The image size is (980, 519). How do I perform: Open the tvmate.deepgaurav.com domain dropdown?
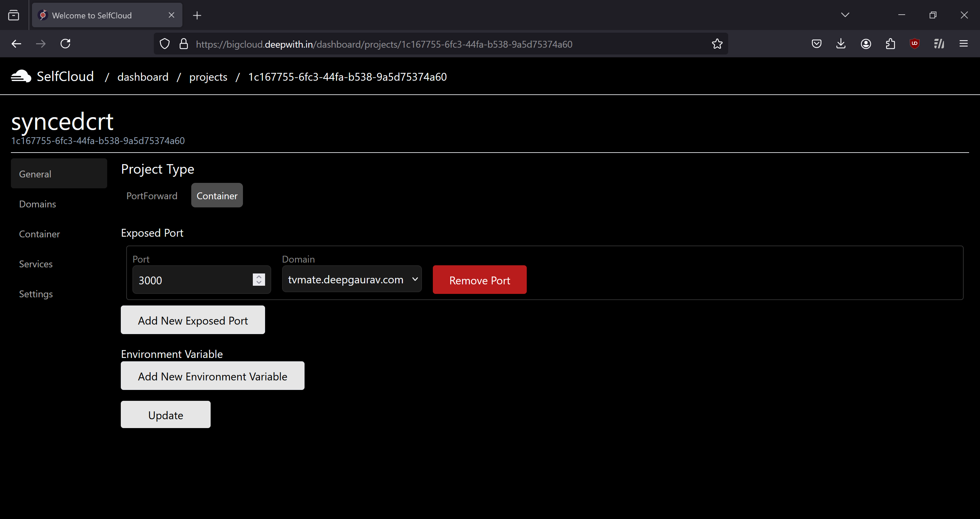click(x=352, y=279)
